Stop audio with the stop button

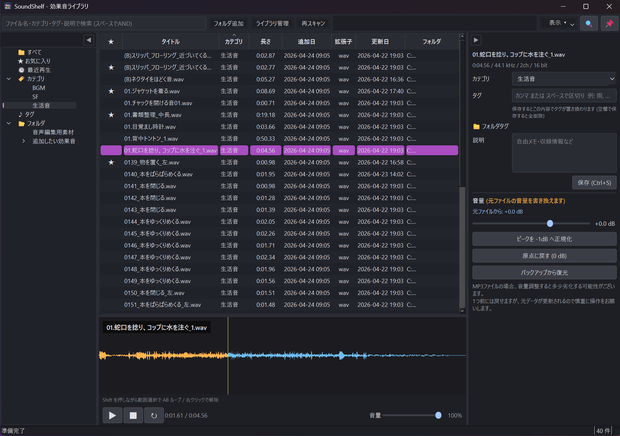pyautogui.click(x=133, y=415)
